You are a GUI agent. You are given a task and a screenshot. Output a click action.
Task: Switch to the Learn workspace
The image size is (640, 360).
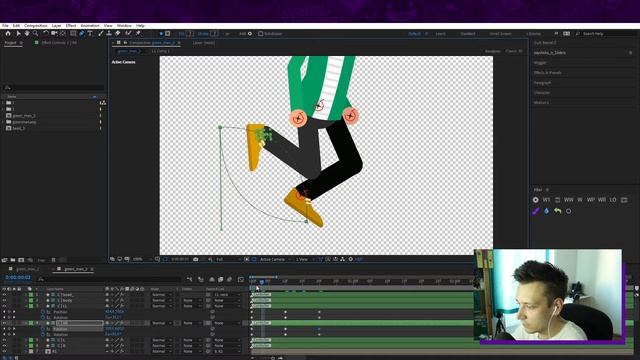tap(440, 34)
